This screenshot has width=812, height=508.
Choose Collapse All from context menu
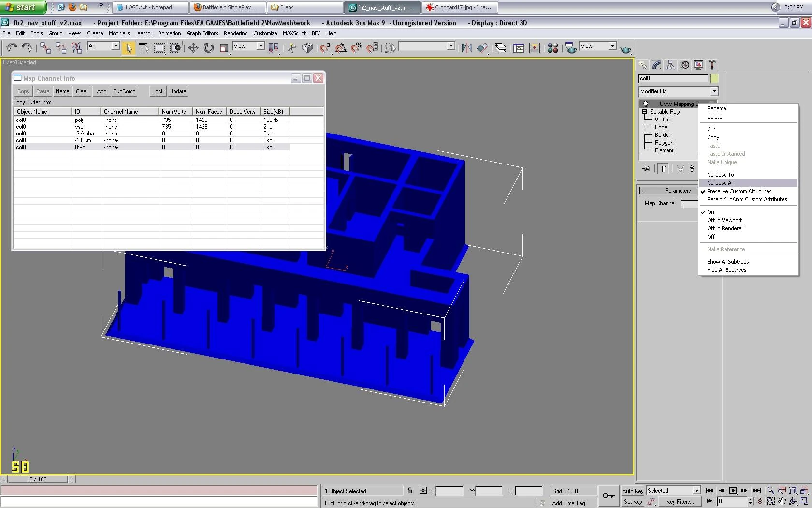[720, 183]
